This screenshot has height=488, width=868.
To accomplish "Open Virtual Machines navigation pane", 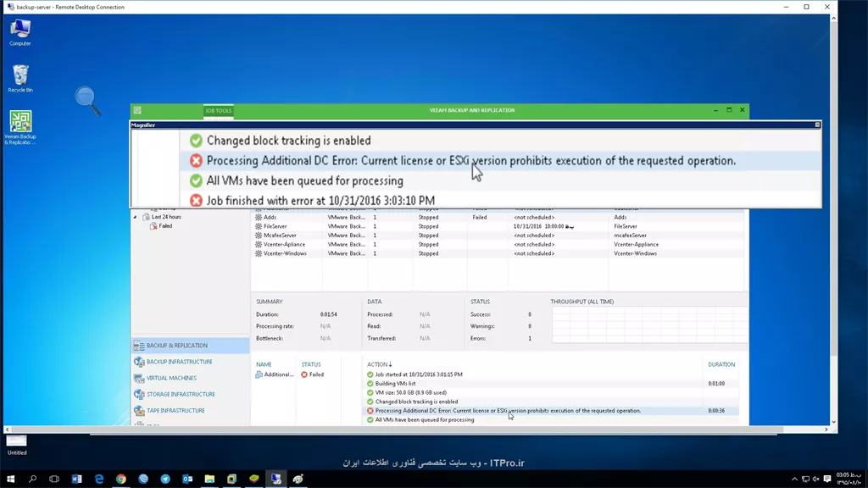I will tap(191, 378).
